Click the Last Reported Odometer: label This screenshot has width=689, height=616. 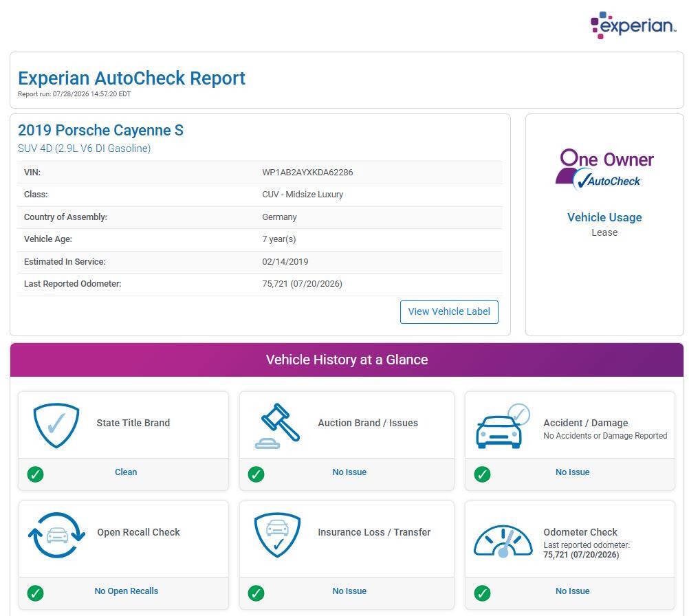(x=72, y=284)
